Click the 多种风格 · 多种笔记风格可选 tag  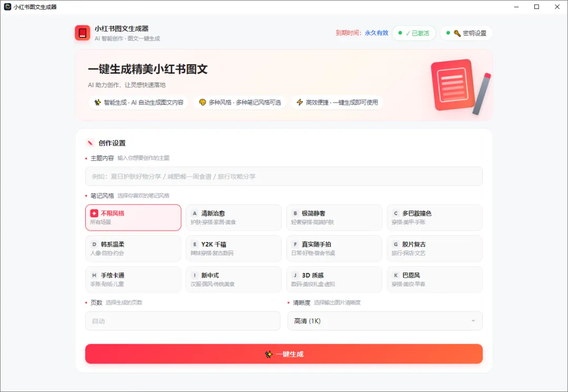(239, 102)
